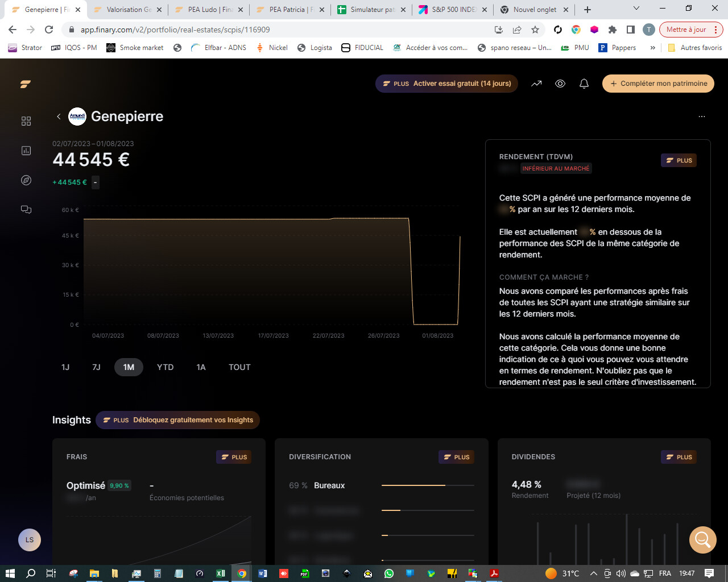Toggle the eye visibility icon in the header
The height and width of the screenshot is (582, 728).
[560, 84]
